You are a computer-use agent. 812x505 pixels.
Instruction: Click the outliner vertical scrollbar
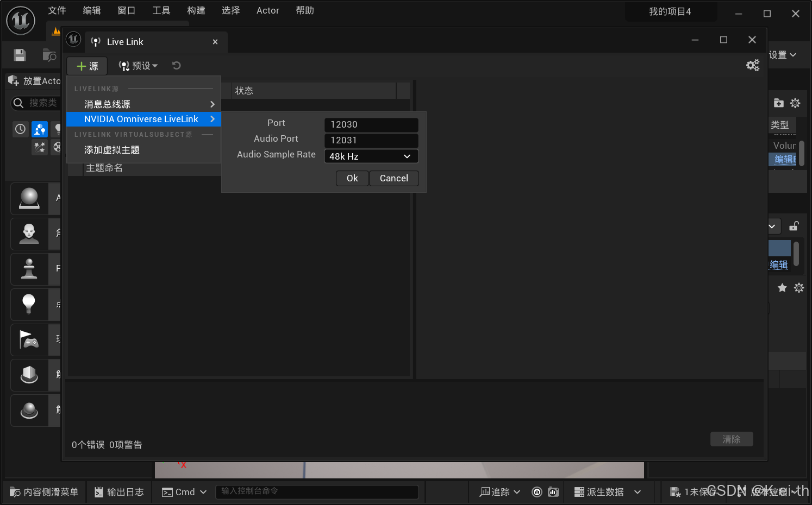pyautogui.click(x=802, y=154)
